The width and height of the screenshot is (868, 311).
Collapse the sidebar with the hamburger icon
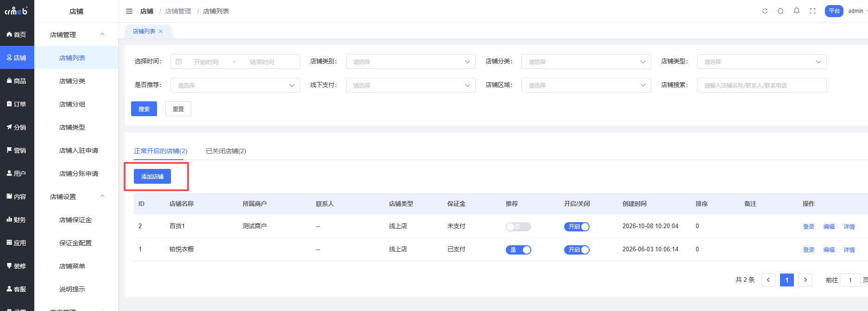(129, 11)
